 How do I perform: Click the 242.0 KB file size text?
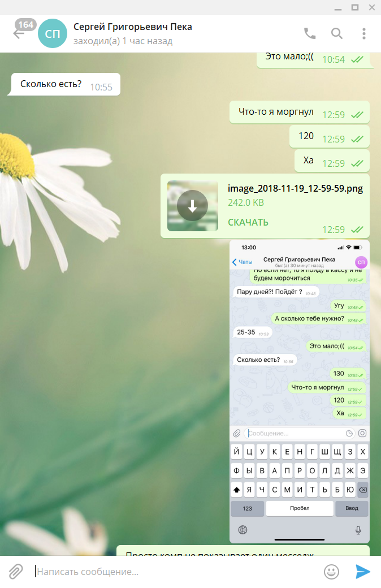tap(246, 202)
